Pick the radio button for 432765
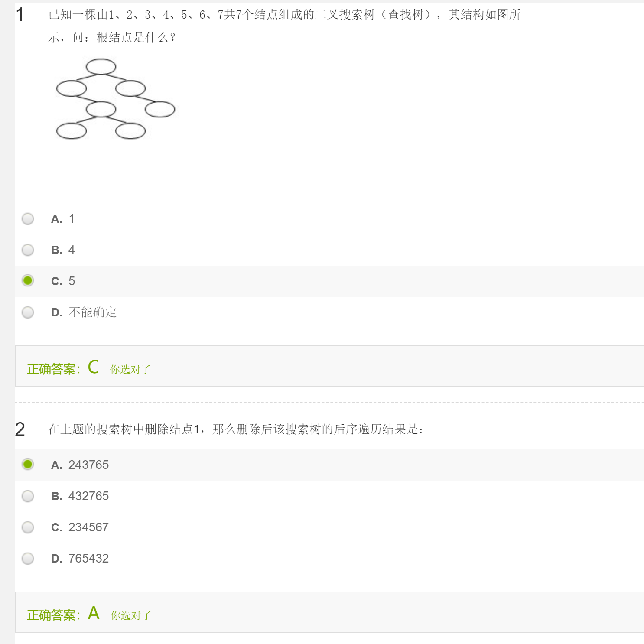This screenshot has height=644, width=644. coord(28,496)
